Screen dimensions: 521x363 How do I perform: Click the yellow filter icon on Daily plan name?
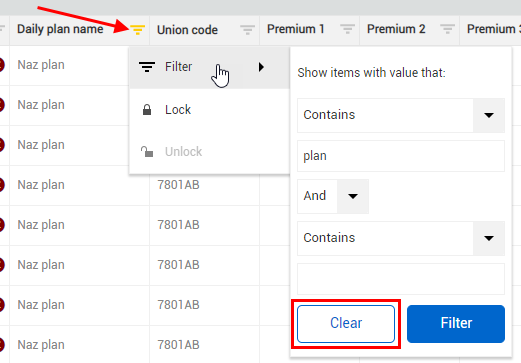pyautogui.click(x=137, y=30)
